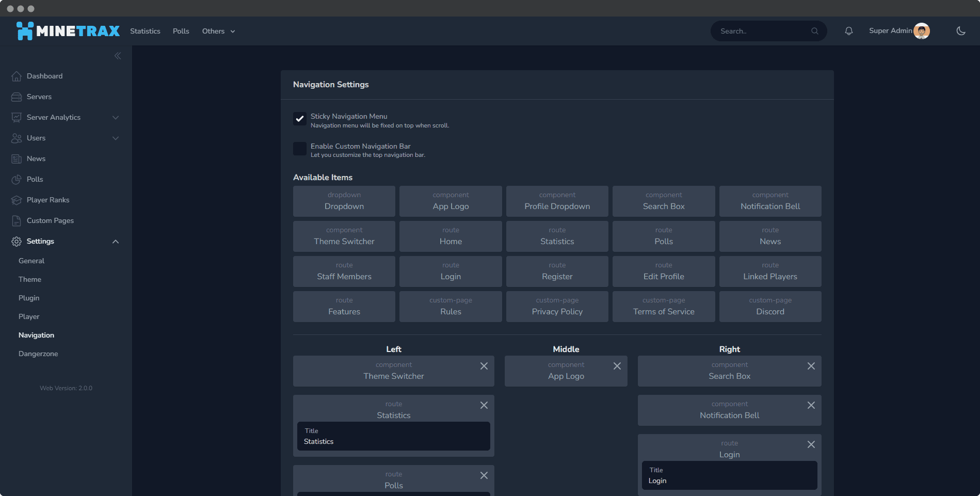Click the Dashboard home icon

[x=17, y=76]
